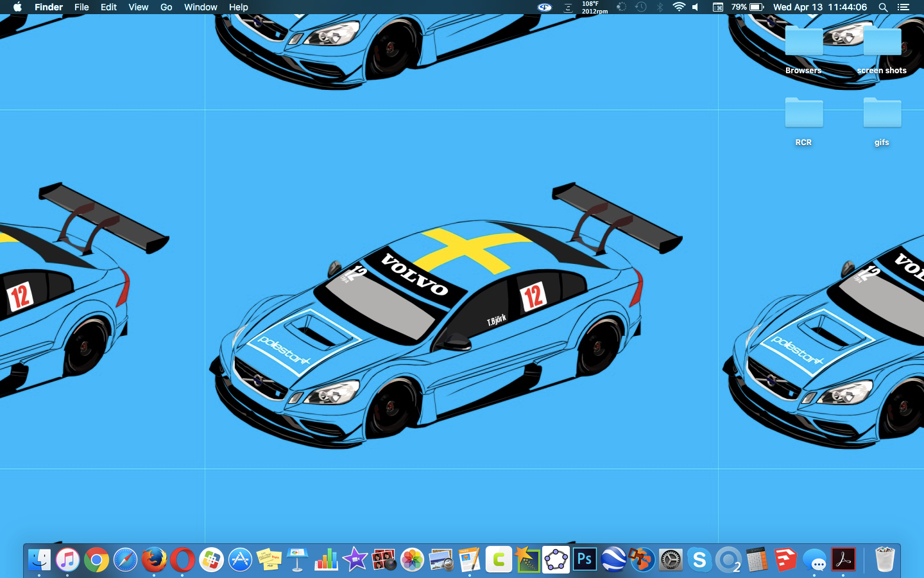This screenshot has width=924, height=578.
Task: Launch GeoGebra from the dock
Action: click(x=556, y=560)
